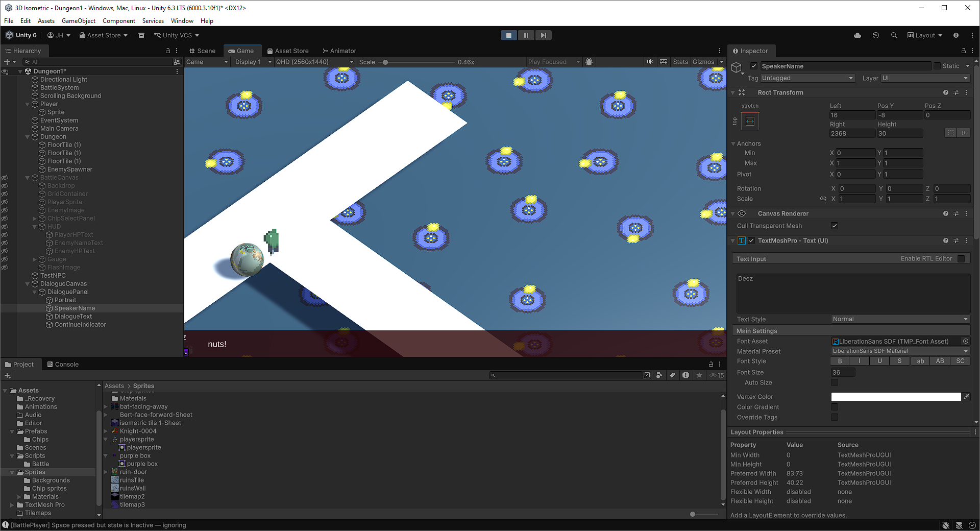Click the Hierarchy create plus button
Viewport: 980px width, 531px height.
(x=7, y=62)
